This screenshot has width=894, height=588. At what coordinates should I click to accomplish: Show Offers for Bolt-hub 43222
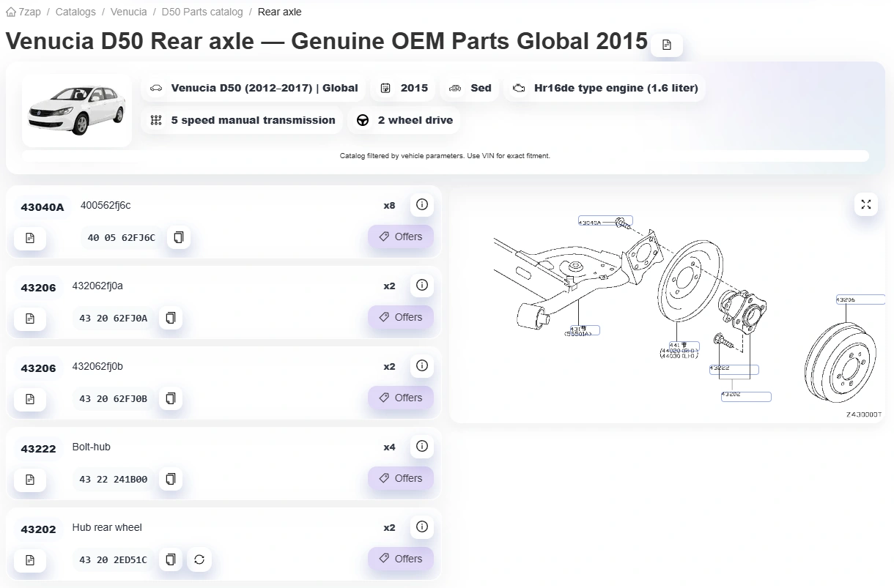[x=401, y=478]
